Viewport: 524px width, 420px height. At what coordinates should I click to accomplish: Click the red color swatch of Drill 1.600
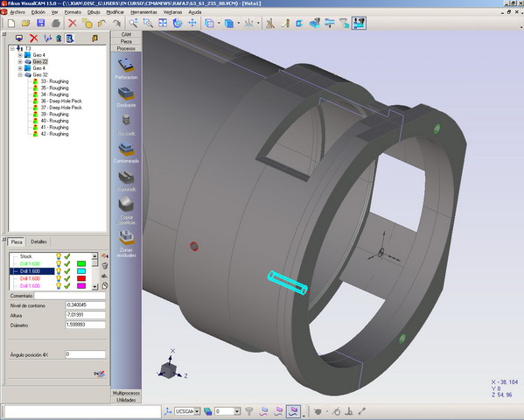pyautogui.click(x=81, y=278)
